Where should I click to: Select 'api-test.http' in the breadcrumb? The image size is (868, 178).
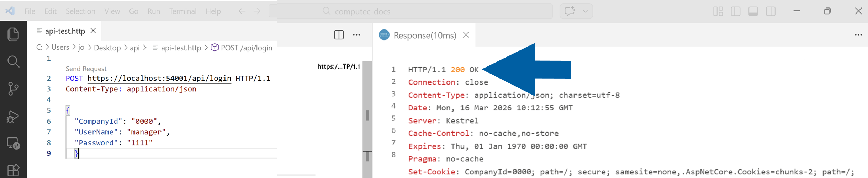click(x=181, y=48)
